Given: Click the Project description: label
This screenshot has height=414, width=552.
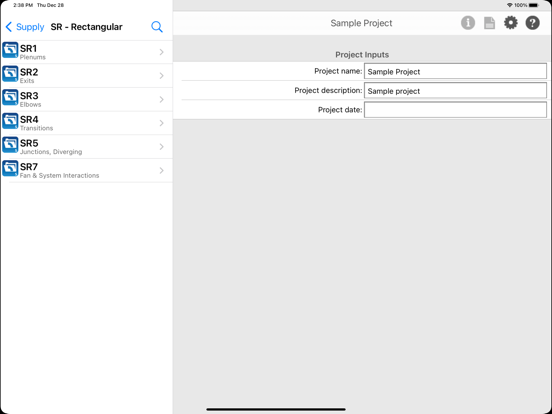Looking at the screenshot, I should pyautogui.click(x=328, y=90).
